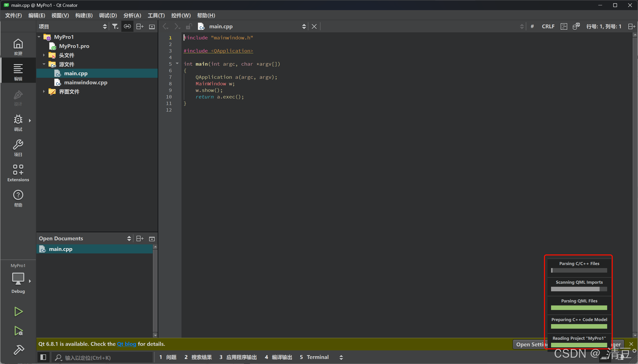Switch to 编译输出 output pane
The height and width of the screenshot is (364, 638).
279,357
